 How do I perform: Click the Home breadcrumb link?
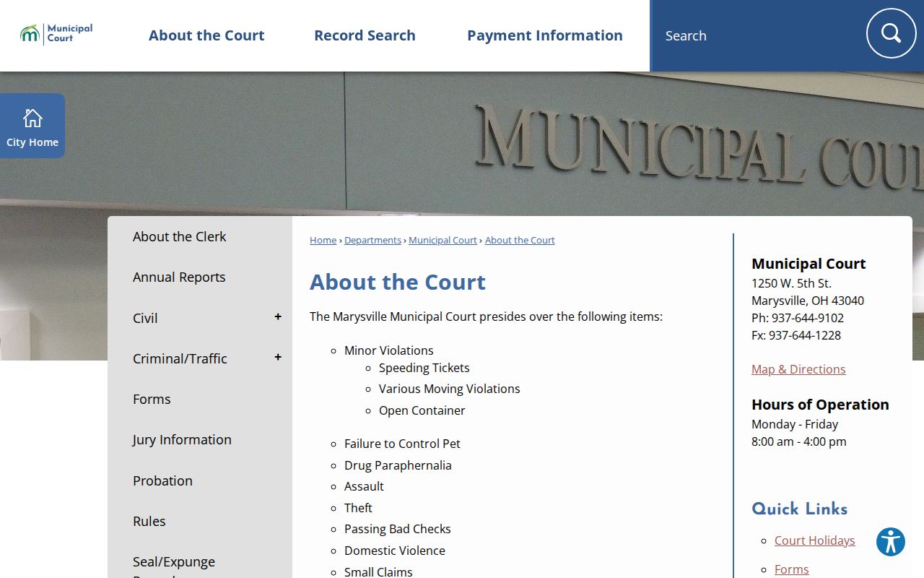click(323, 240)
